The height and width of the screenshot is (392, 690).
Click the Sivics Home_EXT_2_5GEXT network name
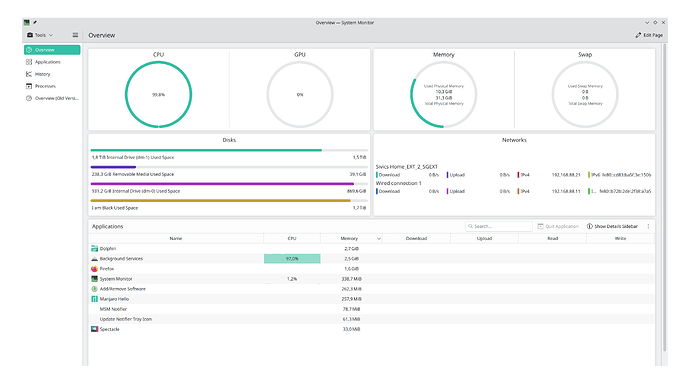407,167
